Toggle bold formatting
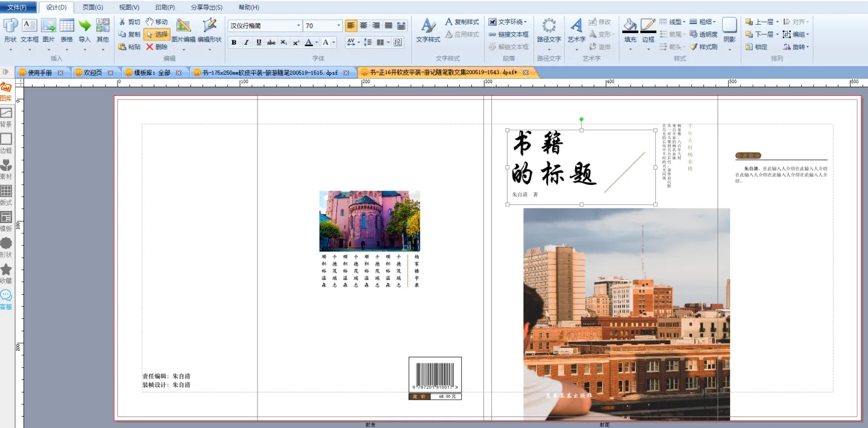This screenshot has width=868, height=428. point(233,42)
